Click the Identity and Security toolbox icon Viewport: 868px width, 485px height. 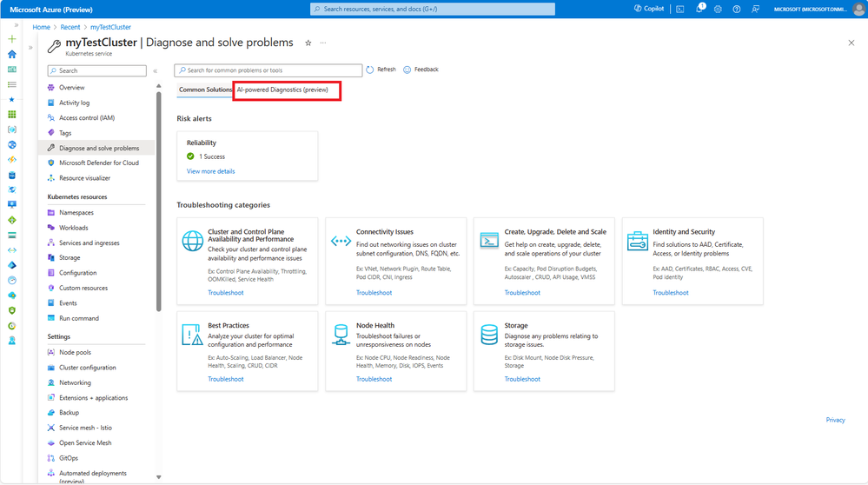pyautogui.click(x=638, y=241)
